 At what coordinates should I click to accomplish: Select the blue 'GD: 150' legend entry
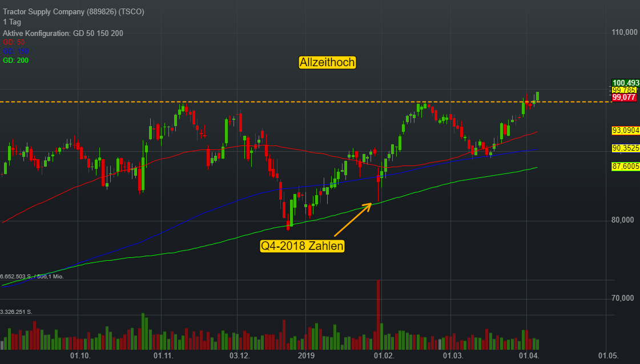click(x=15, y=51)
